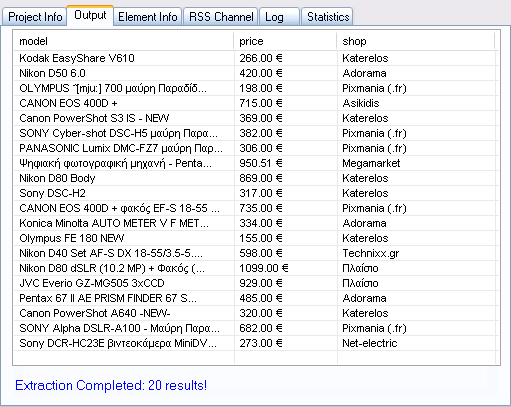Click the 1099.00 € price cell
This screenshot has width=511, height=407.
[x=285, y=268]
